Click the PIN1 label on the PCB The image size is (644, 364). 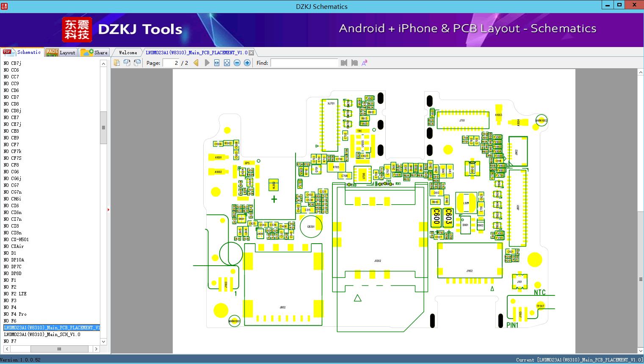tap(512, 325)
